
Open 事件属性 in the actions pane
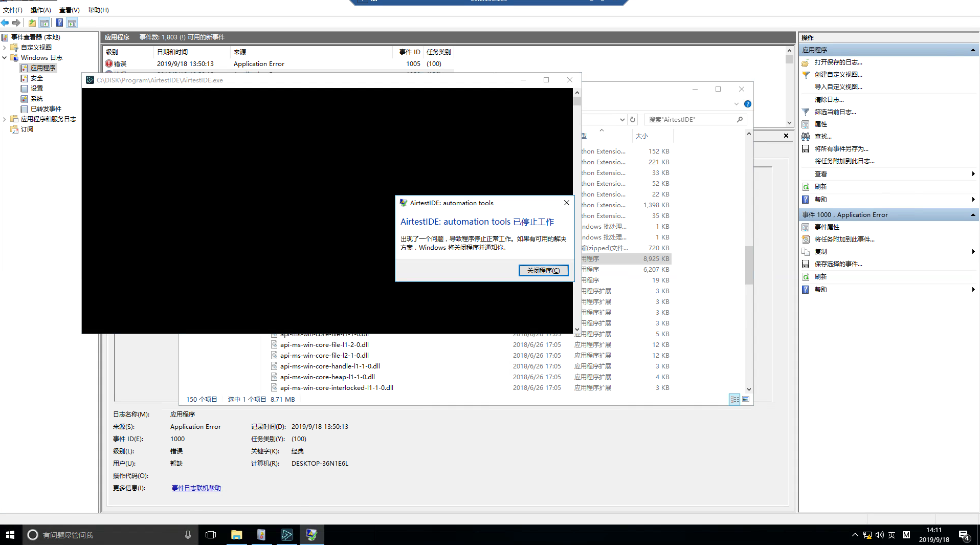(827, 227)
